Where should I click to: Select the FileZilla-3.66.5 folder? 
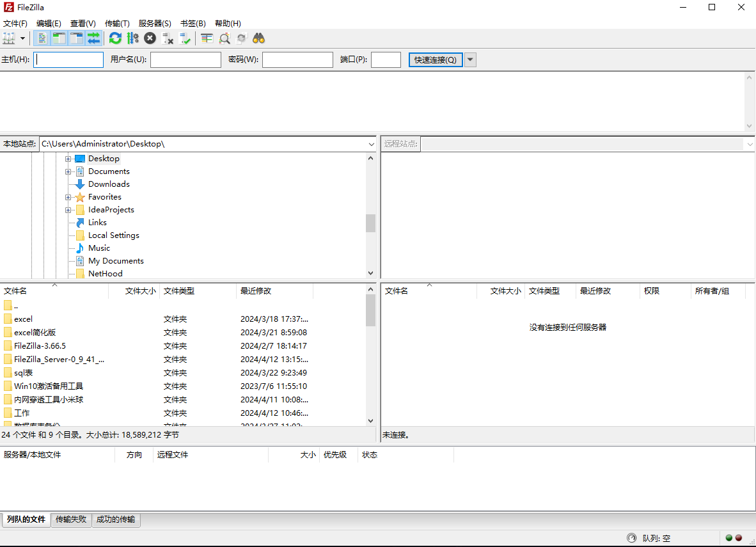click(183, 346)
